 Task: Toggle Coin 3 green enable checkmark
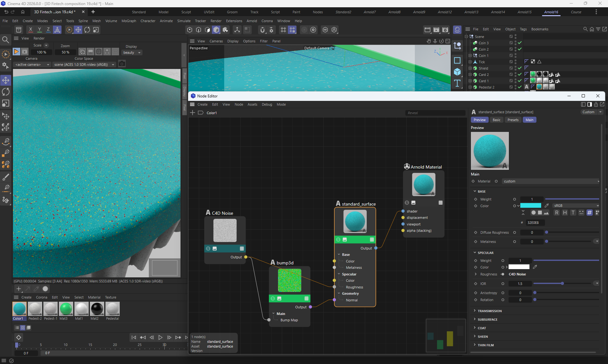[520, 43]
